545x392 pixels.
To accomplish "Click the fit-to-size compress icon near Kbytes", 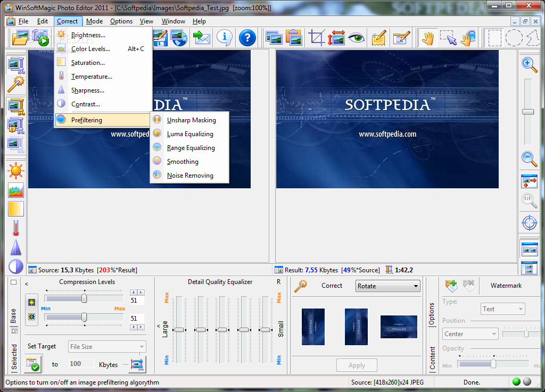I will point(137,364).
